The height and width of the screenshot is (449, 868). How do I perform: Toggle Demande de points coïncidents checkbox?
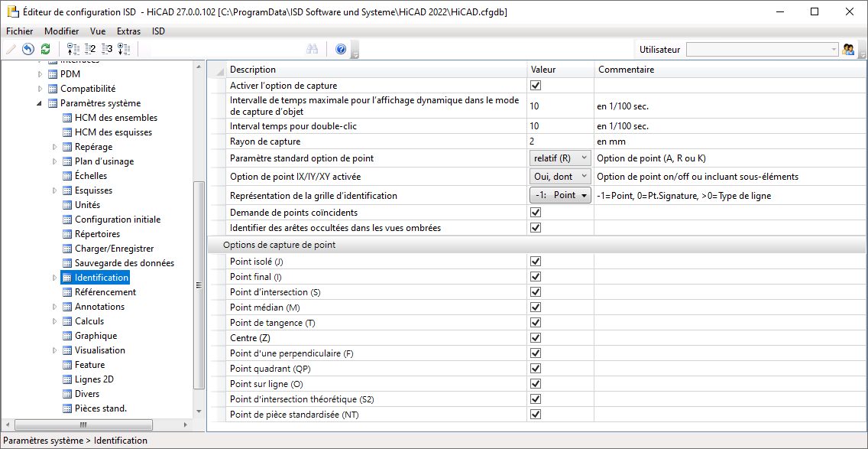(x=536, y=213)
